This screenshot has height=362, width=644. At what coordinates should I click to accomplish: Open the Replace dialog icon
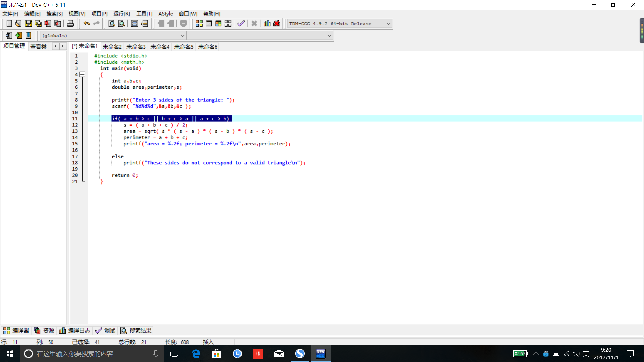(x=121, y=24)
